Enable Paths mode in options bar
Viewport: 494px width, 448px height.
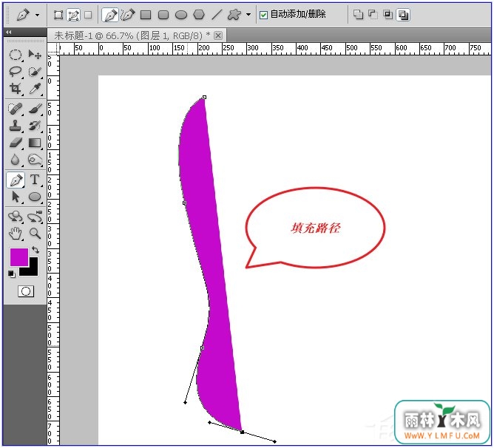point(73,15)
